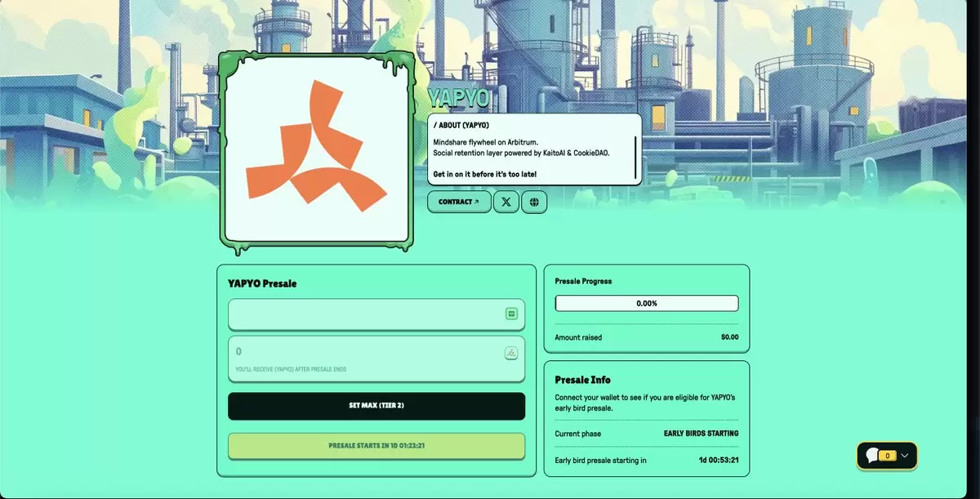The height and width of the screenshot is (499, 980).
Task: Click the scrollbar in the About box
Action: click(635, 158)
